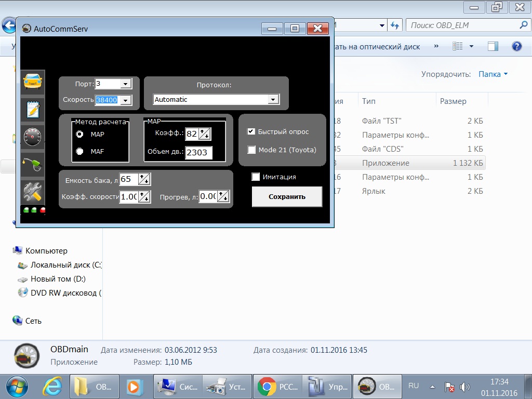Click the Объем дв. input field
This screenshot has width=532, height=399.
pos(198,153)
